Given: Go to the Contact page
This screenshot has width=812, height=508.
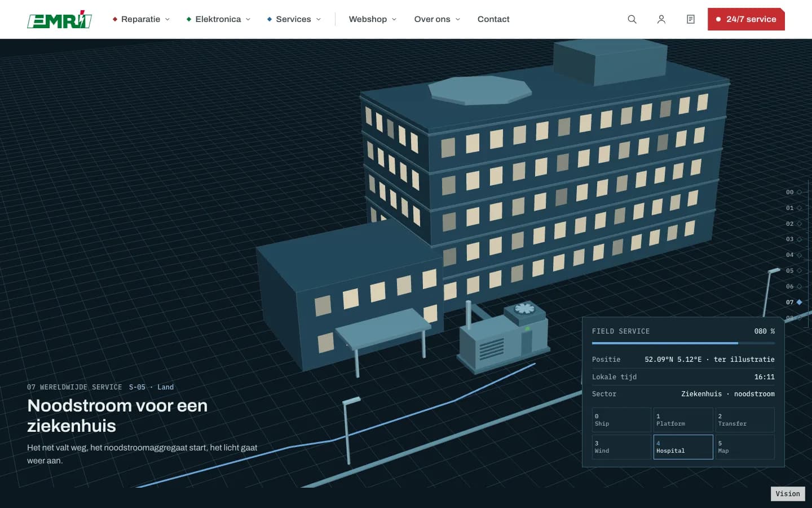Looking at the screenshot, I should click(x=493, y=19).
